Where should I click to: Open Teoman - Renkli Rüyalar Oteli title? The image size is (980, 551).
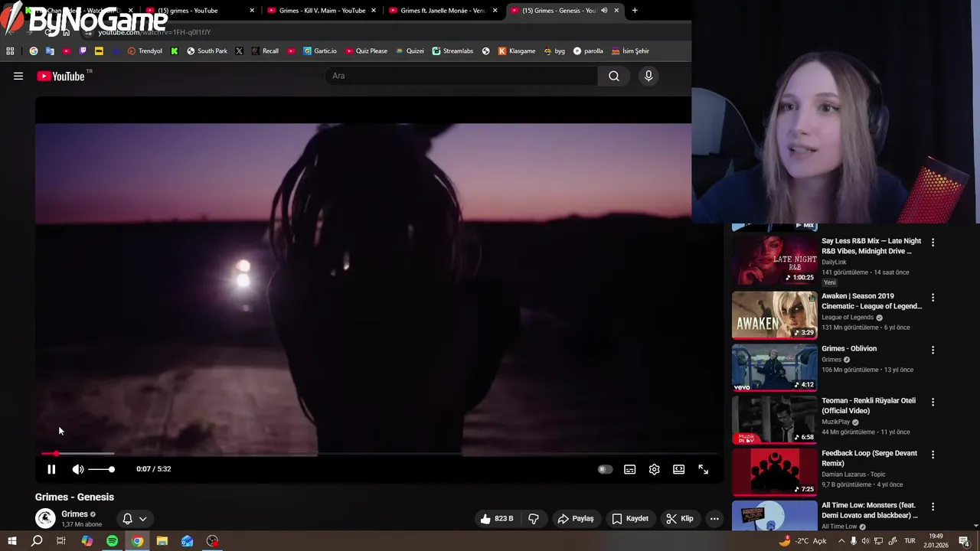coord(868,406)
